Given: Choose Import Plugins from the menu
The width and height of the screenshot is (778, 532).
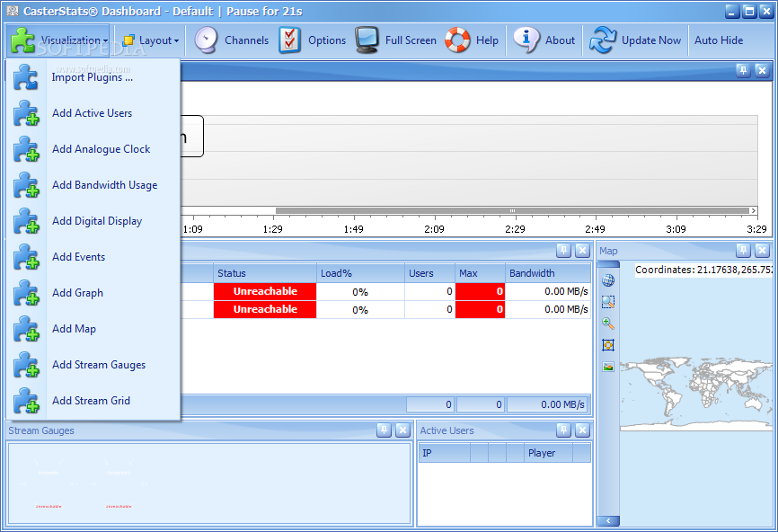Looking at the screenshot, I should pyautogui.click(x=93, y=77).
